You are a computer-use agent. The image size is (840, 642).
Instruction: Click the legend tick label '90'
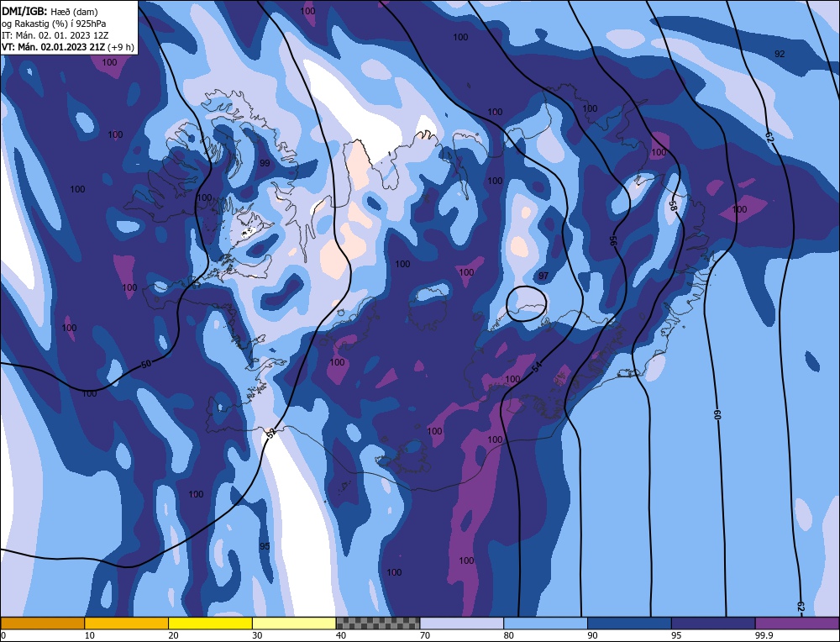(x=592, y=635)
